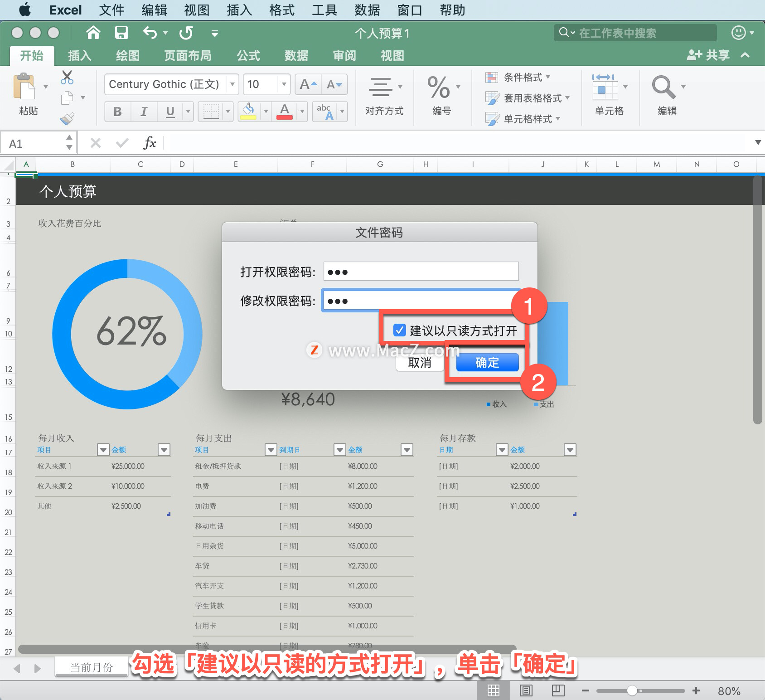The width and height of the screenshot is (765, 700).
Task: Click the 编辑 magnifier icon in ribbon
Action: point(663,87)
